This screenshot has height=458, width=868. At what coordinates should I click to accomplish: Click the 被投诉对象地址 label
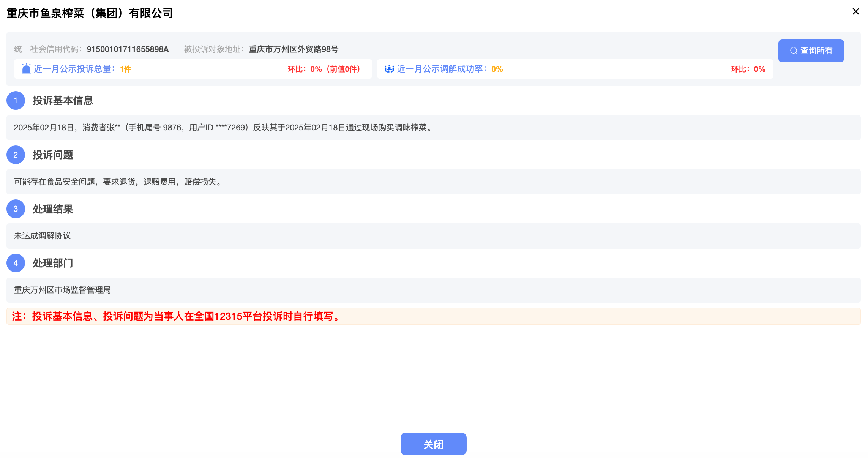pyautogui.click(x=215, y=49)
